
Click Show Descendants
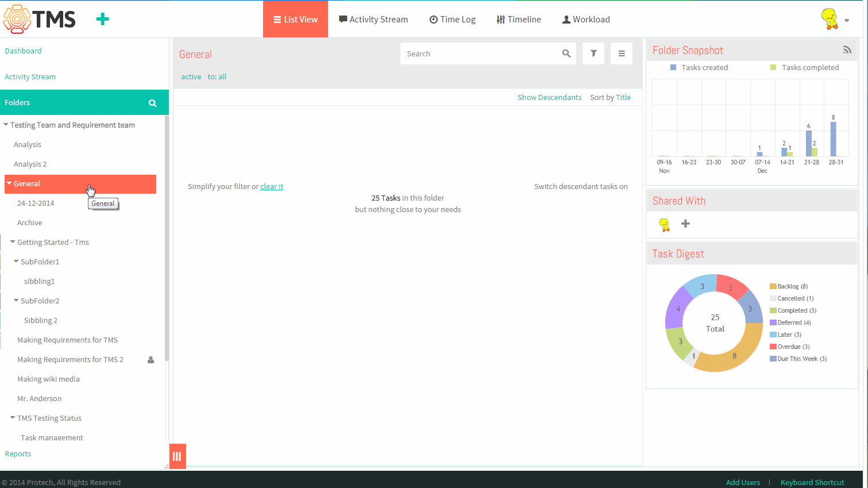click(x=549, y=97)
